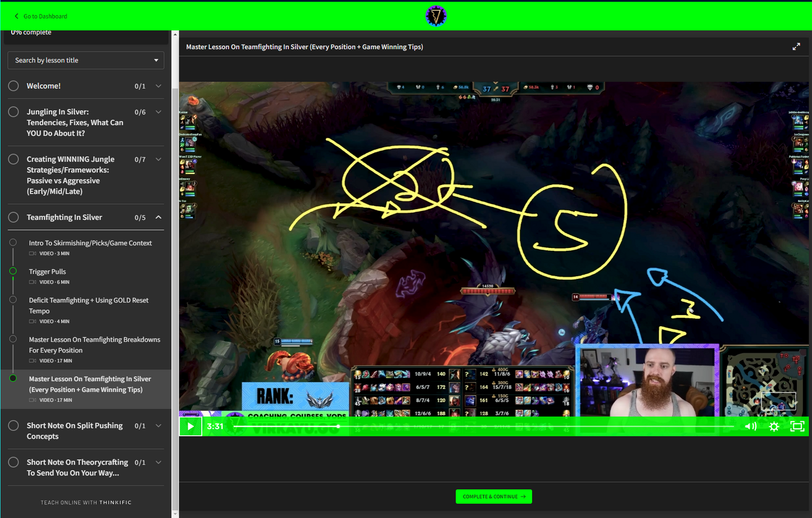This screenshot has height=518, width=812.
Task: Toggle Teamfighting In Silver completion circle
Action: coord(13,217)
